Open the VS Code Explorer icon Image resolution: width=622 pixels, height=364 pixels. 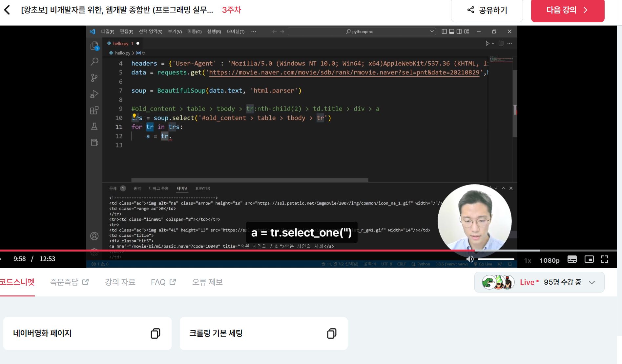pyautogui.click(x=94, y=46)
